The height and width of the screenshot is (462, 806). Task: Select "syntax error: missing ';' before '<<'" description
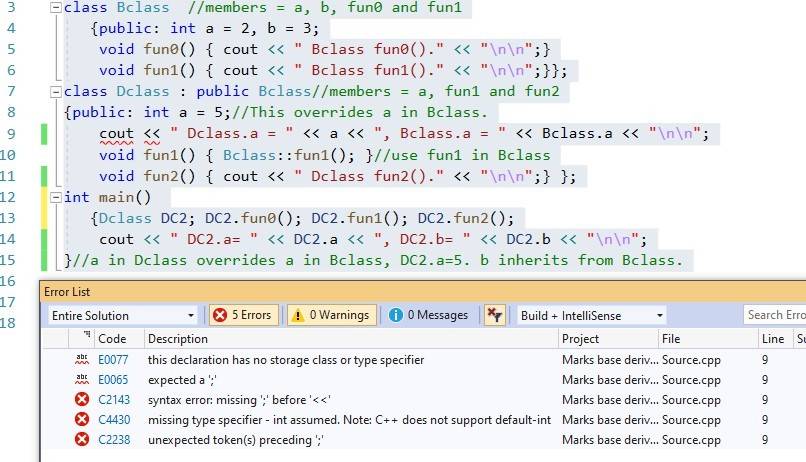coord(239,400)
